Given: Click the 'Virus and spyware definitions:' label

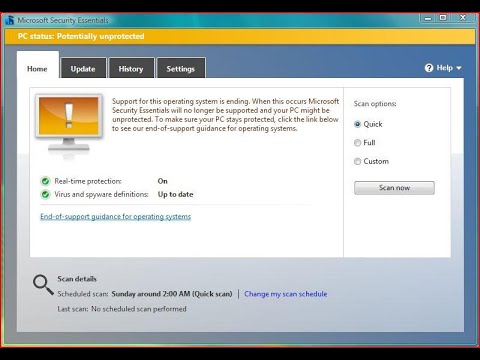Looking at the screenshot, I should (101, 194).
